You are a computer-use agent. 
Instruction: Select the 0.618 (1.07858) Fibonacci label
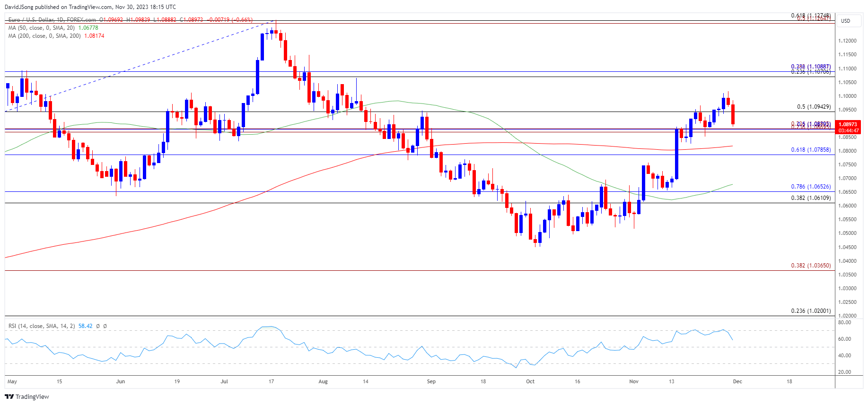tap(811, 150)
